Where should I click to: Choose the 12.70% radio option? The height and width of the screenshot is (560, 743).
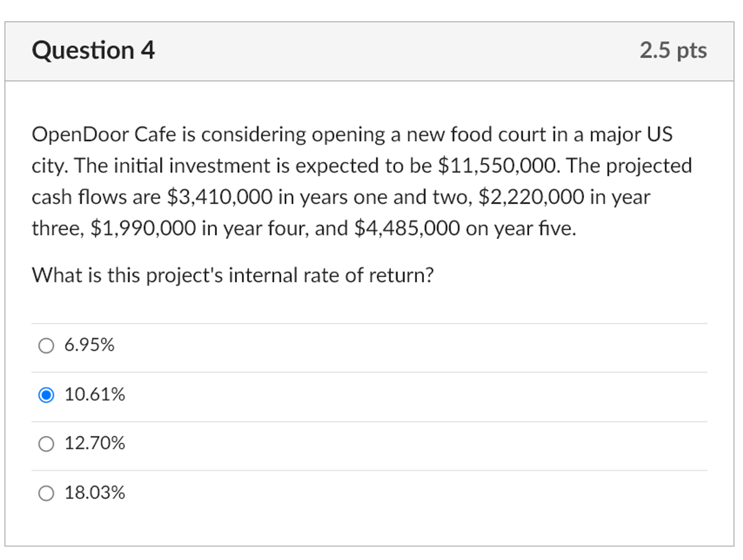pos(46,444)
